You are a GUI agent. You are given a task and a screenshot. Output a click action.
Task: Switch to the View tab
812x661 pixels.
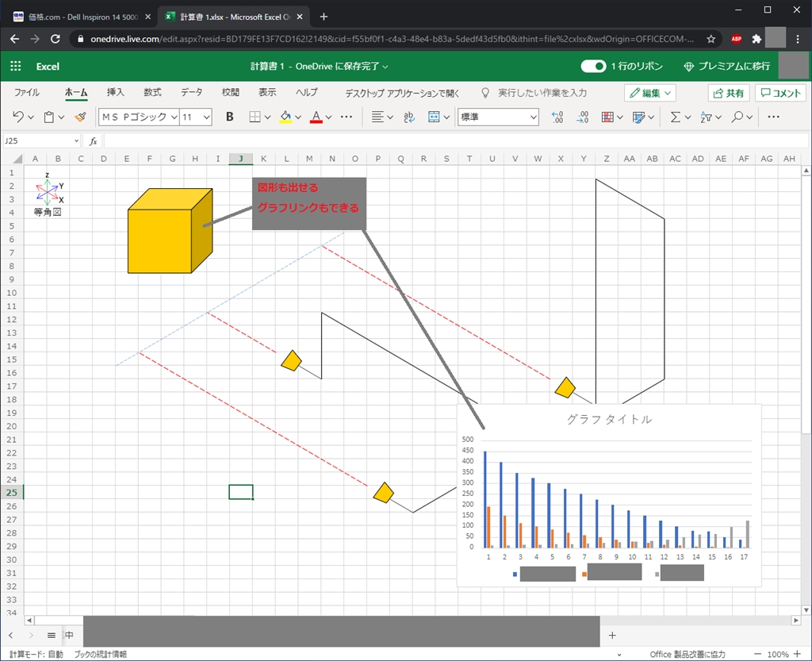tap(267, 92)
